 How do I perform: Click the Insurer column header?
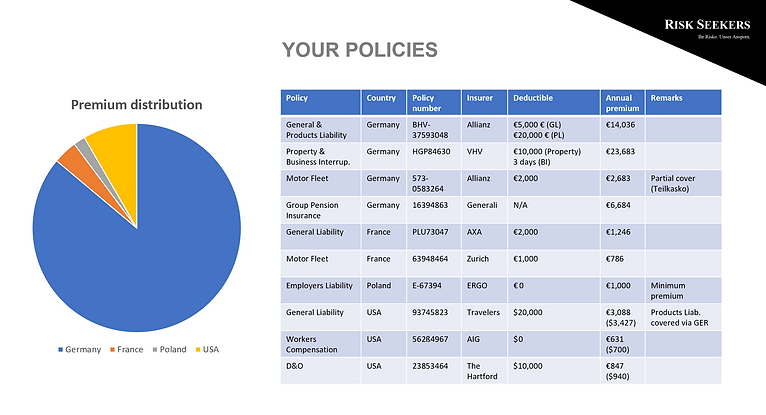(485, 103)
